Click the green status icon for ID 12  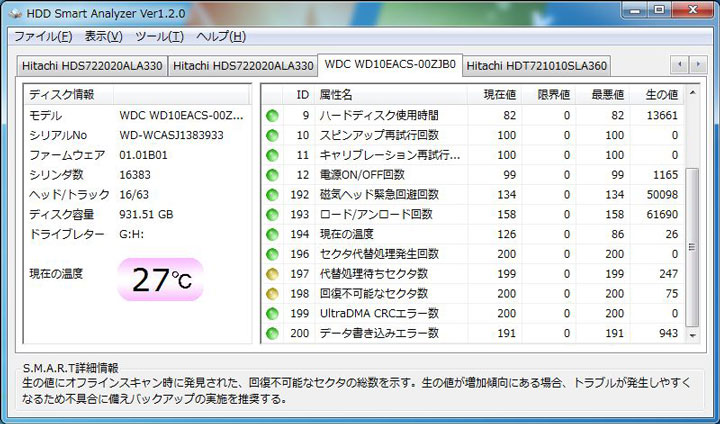pos(272,175)
